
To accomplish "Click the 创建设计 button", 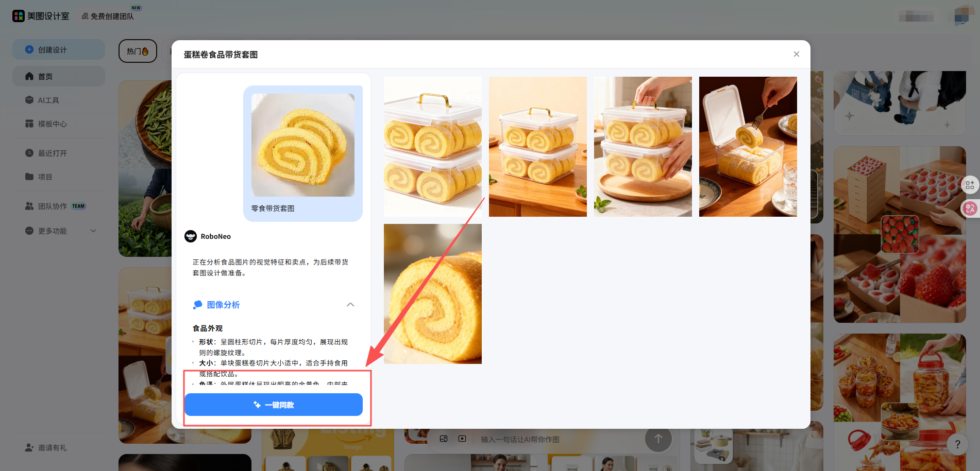I will [x=58, y=49].
